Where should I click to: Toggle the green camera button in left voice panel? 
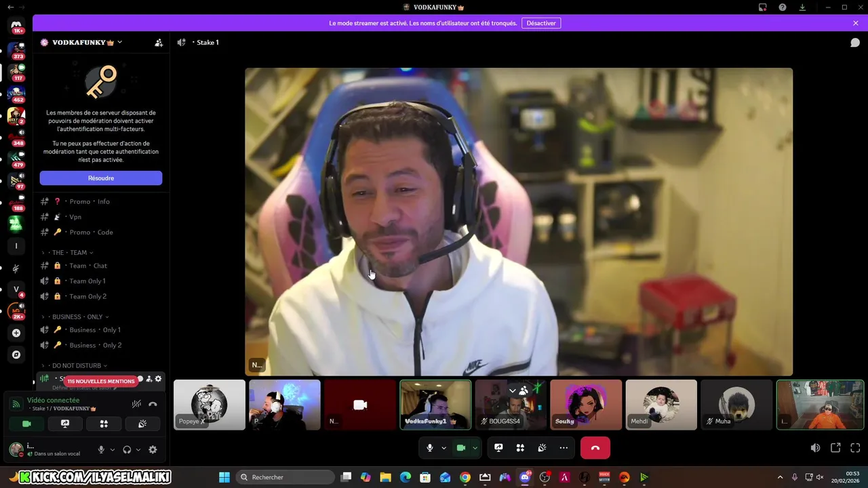click(x=26, y=424)
